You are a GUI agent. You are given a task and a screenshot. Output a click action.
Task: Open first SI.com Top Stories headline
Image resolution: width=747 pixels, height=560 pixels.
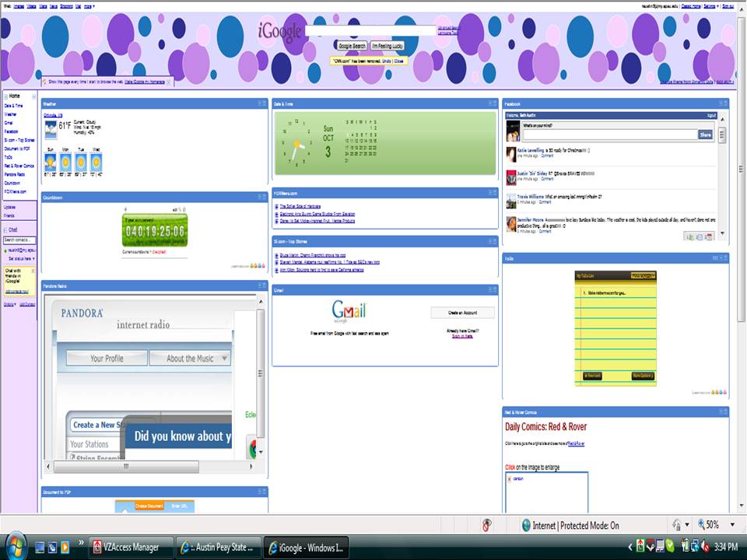(313, 255)
